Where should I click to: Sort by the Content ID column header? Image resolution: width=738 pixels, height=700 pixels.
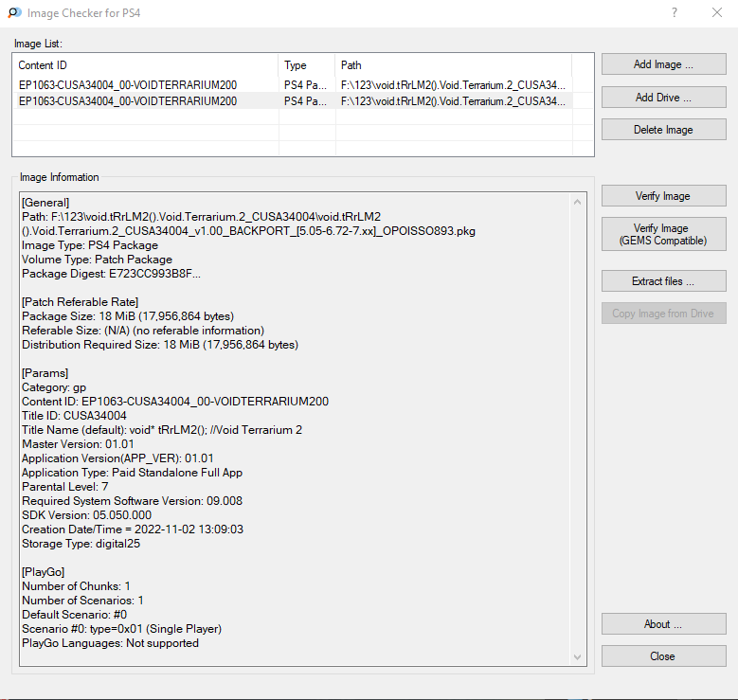tap(146, 65)
